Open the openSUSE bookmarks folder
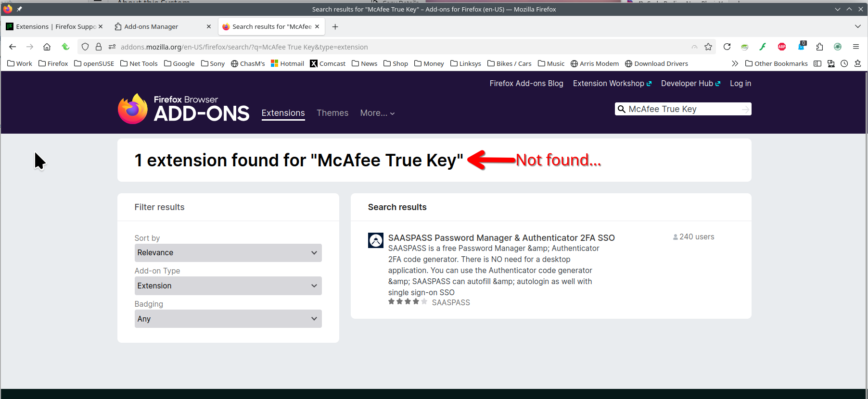The width and height of the screenshot is (868, 399). [x=94, y=63]
